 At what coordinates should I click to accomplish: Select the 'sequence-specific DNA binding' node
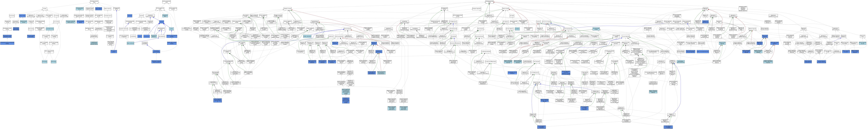(x=31, y=36)
